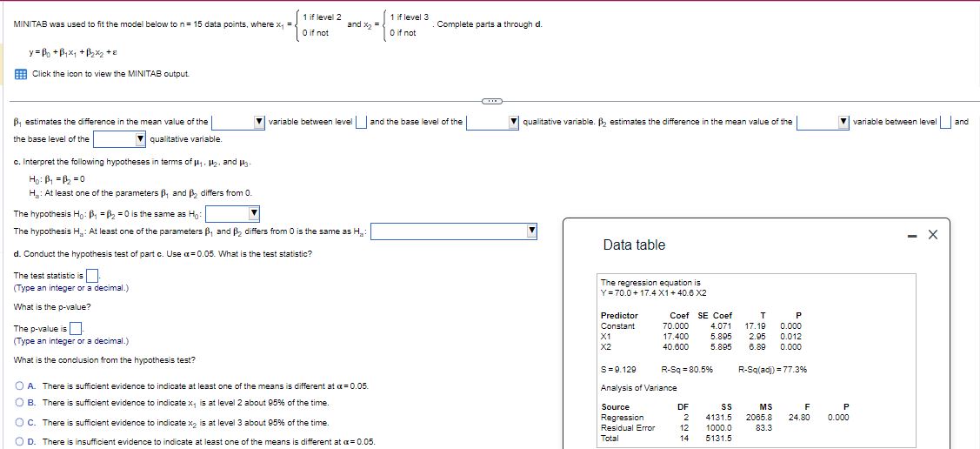Click Regression SS value 4131.5
Image resolution: width=980 pixels, height=449 pixels.
click(x=719, y=417)
